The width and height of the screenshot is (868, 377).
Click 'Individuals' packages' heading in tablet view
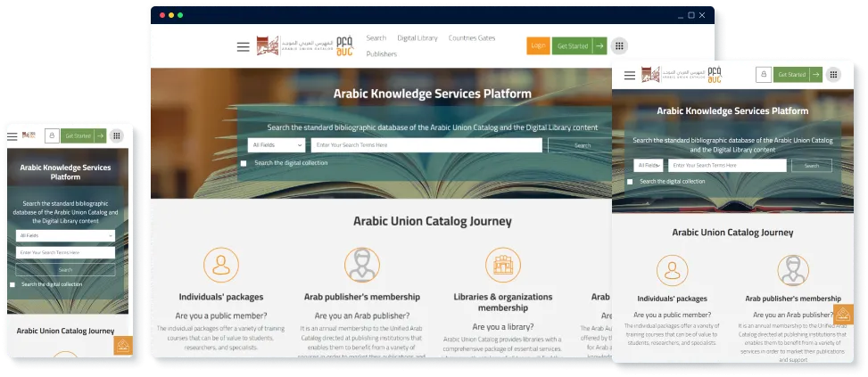click(x=672, y=299)
